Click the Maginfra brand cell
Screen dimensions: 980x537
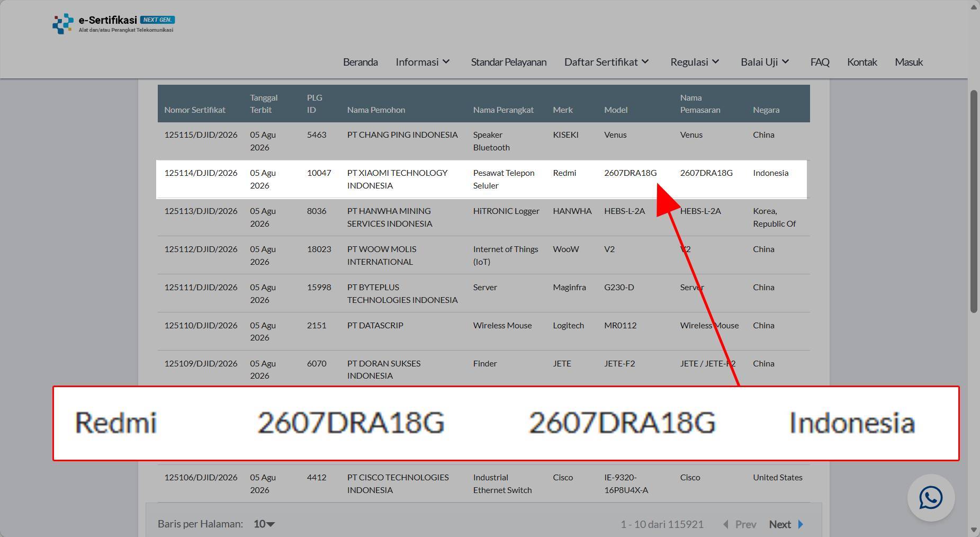click(569, 287)
